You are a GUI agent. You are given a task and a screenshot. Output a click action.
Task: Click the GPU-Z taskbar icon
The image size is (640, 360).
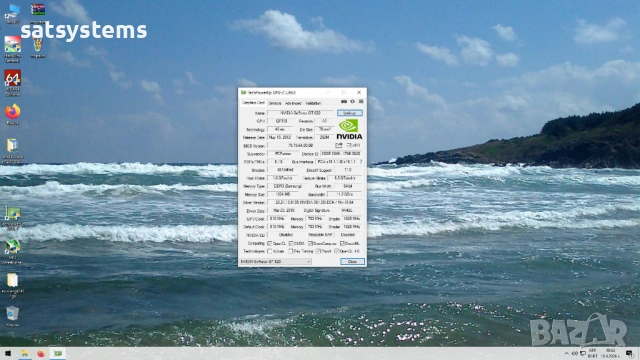tap(58, 353)
